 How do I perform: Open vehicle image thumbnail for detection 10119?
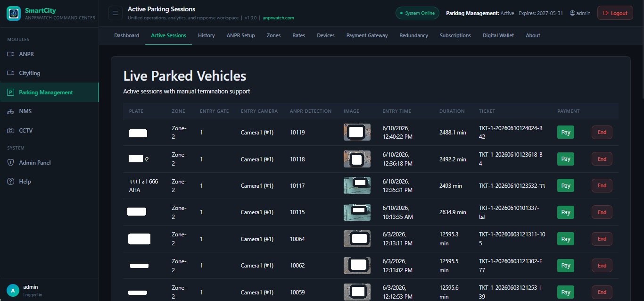click(357, 132)
